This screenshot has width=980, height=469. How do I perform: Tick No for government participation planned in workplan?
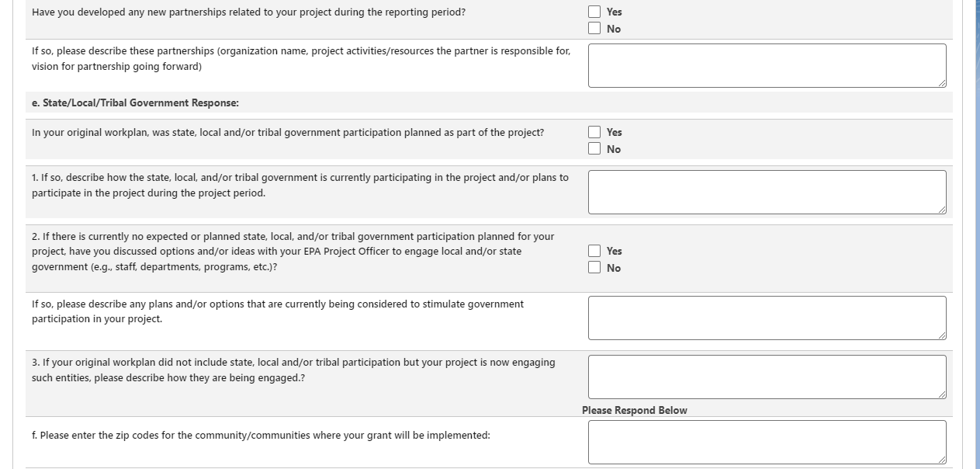(594, 149)
